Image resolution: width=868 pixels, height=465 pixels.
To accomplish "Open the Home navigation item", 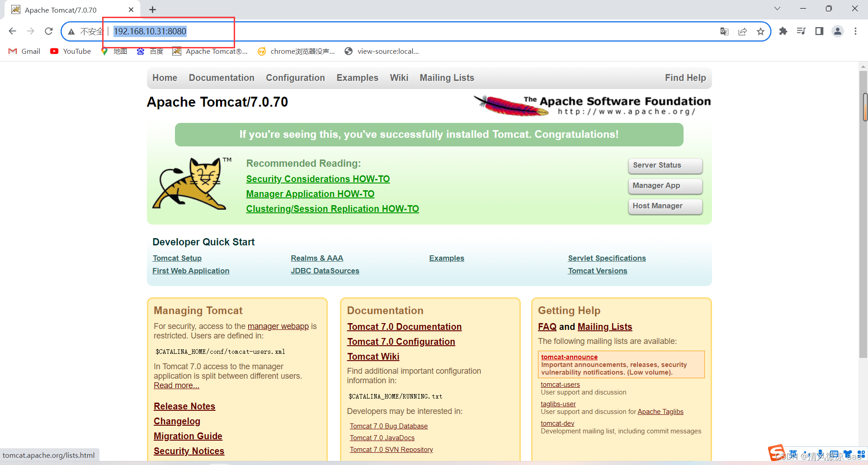I will pos(165,78).
